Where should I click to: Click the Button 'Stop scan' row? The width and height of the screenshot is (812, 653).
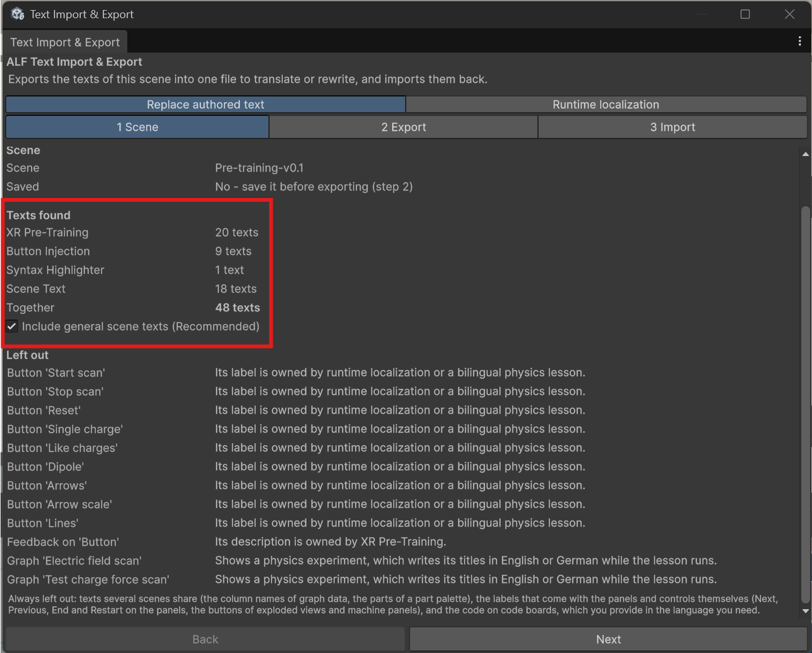point(296,392)
